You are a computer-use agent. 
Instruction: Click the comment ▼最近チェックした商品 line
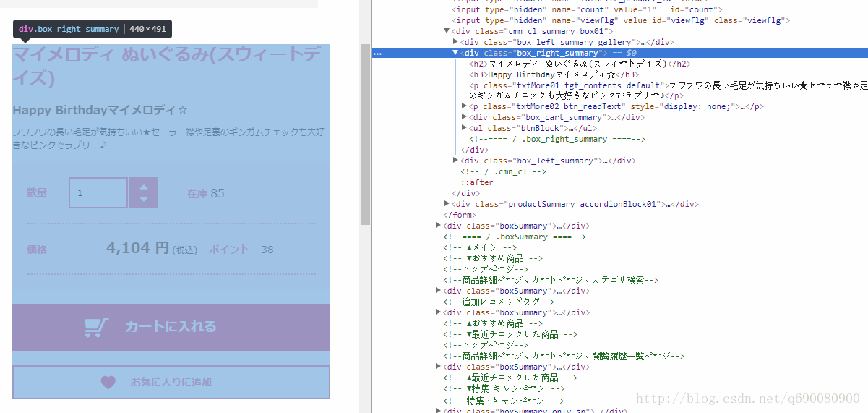tap(510, 334)
